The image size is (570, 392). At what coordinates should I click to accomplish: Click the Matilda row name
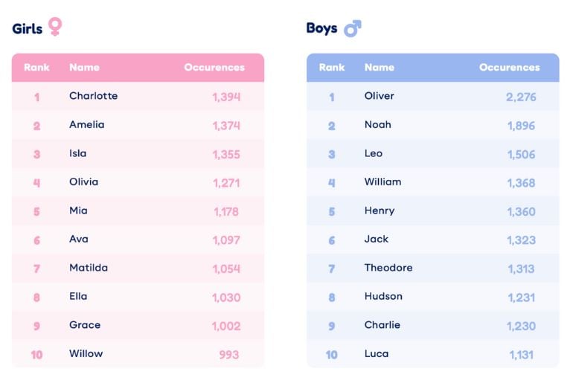(x=88, y=268)
